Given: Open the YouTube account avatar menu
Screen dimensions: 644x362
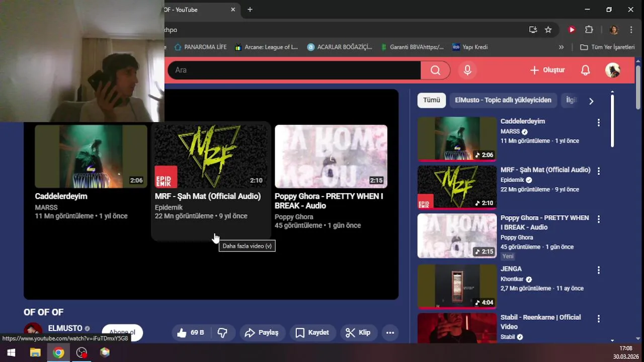Looking at the screenshot, I should coord(612,70).
